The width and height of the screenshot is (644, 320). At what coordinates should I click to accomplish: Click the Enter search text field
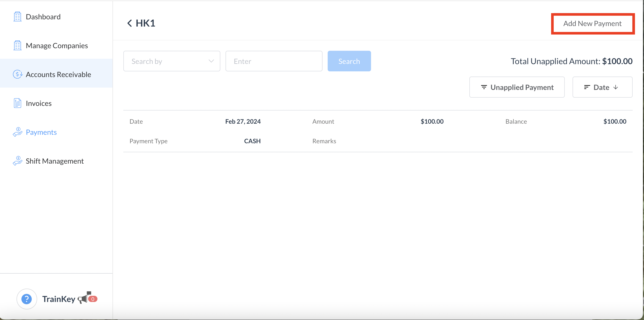click(274, 61)
